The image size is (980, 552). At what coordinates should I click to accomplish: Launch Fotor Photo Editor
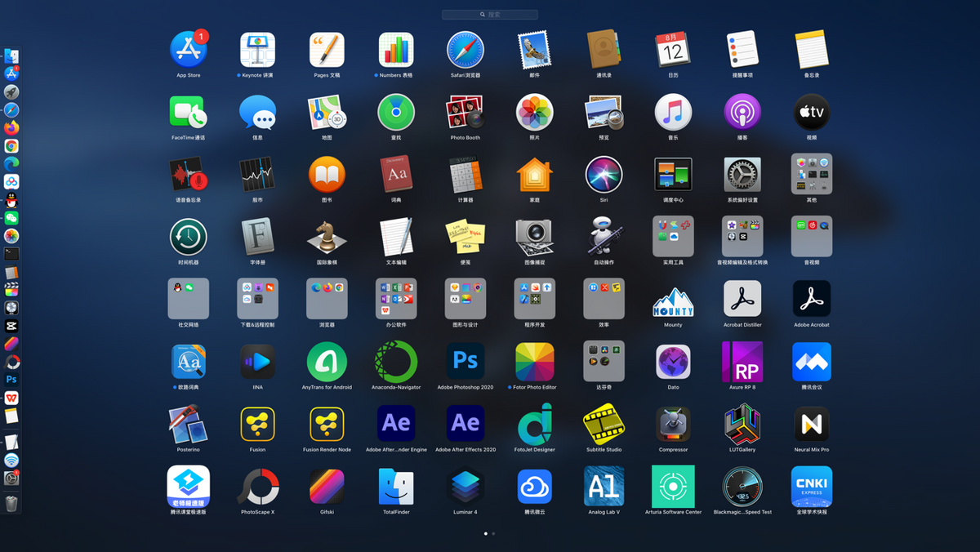535,361
